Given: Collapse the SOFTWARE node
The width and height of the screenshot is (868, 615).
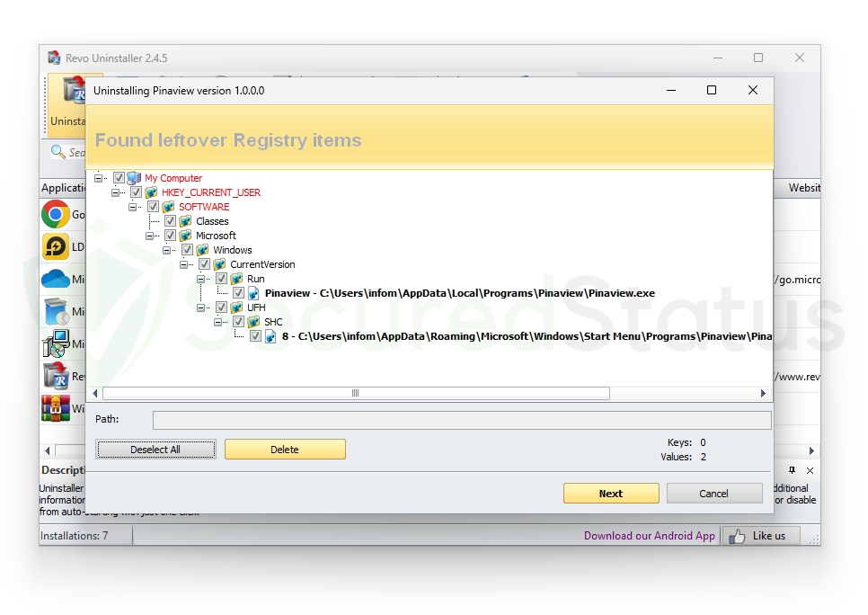Looking at the screenshot, I should [x=132, y=207].
